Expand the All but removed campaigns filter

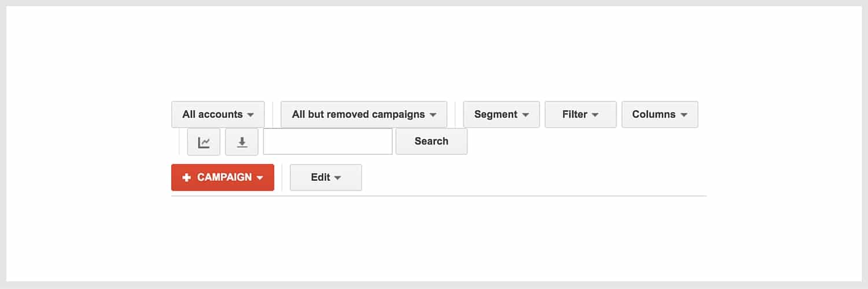[x=364, y=114]
